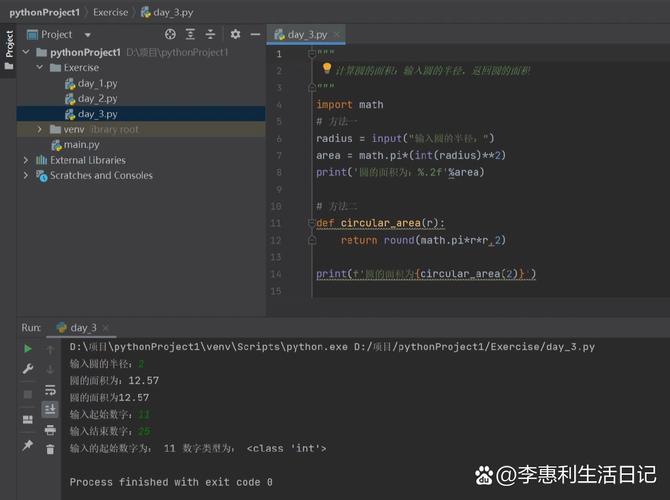670x500 pixels.
Task: Click Scratches and Consoles label
Action: pos(101,175)
